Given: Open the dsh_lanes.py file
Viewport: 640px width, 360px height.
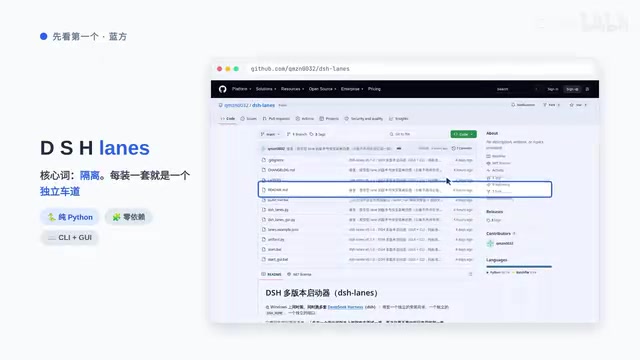Looking at the screenshot, I should point(278,210).
